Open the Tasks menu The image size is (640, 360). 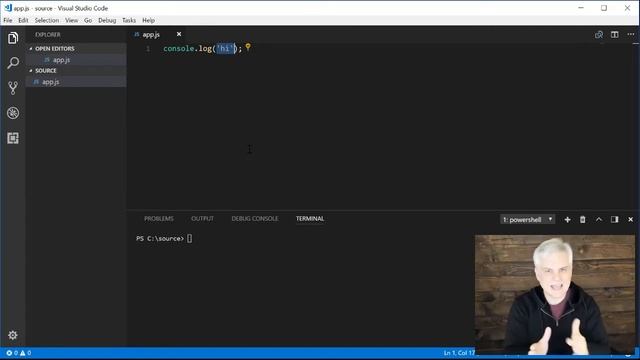pos(129,20)
